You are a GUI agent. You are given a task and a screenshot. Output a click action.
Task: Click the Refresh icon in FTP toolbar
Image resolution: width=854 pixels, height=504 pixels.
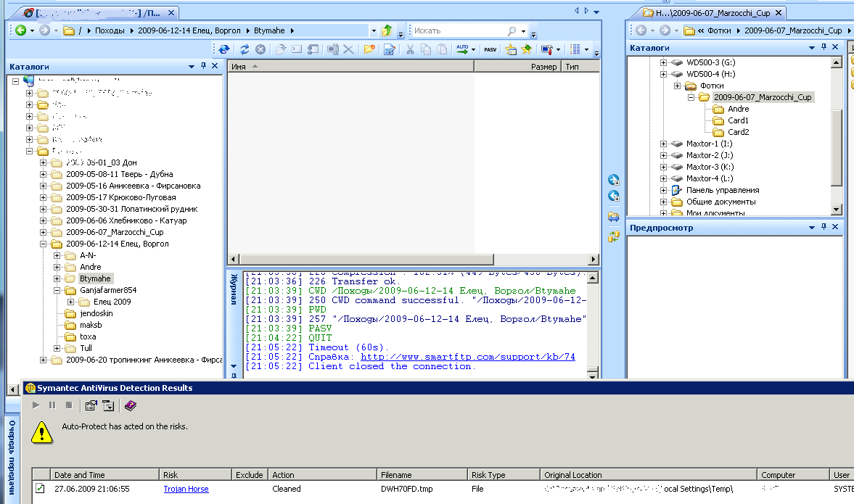[x=243, y=49]
